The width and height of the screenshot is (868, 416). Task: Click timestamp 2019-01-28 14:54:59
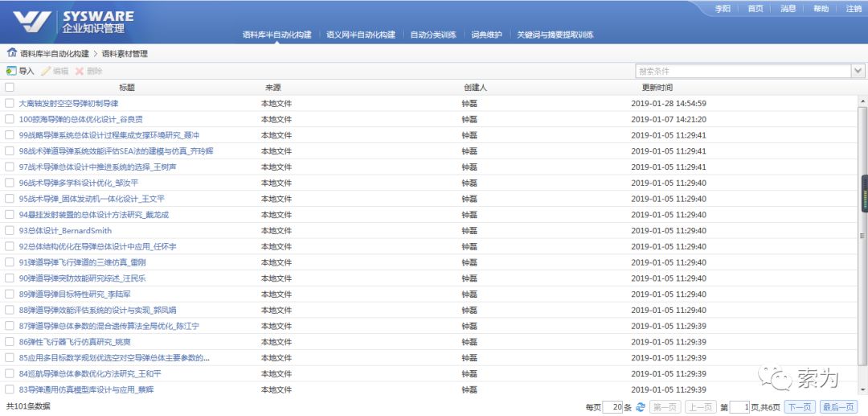point(668,104)
